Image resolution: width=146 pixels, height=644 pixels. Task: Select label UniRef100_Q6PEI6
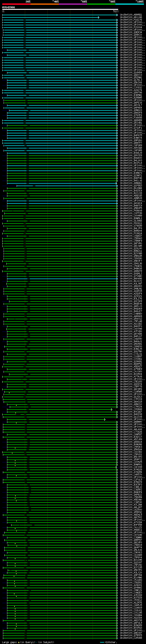tap(131, 103)
